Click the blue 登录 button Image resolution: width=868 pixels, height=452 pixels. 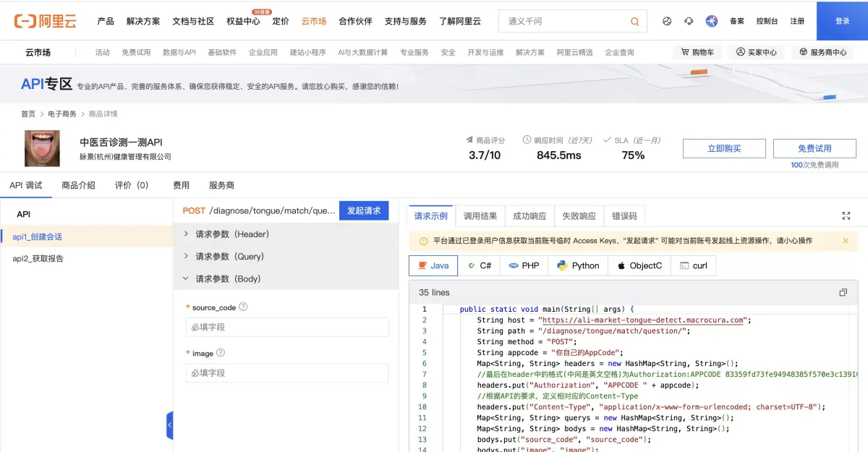click(x=842, y=21)
